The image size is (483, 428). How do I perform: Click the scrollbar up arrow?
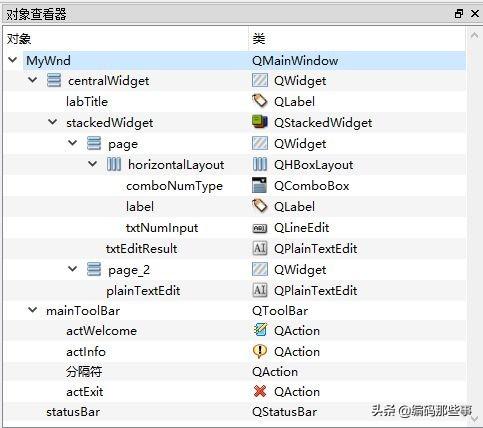[x=474, y=35]
